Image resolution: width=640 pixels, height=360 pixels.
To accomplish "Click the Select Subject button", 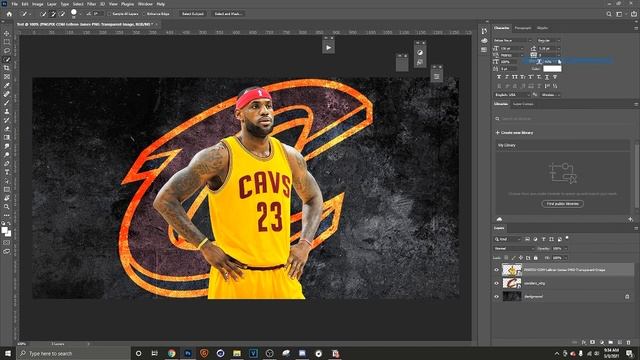I will click(193, 14).
